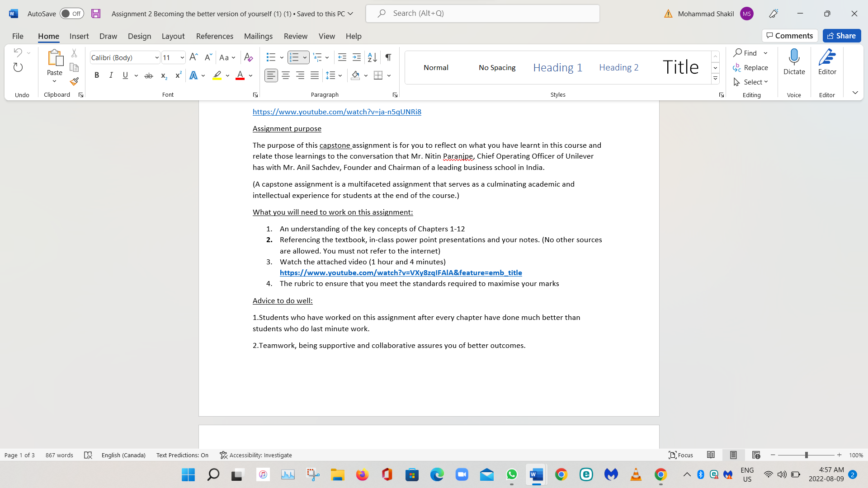
Task: Click the Clear All Formatting icon
Action: tap(248, 57)
